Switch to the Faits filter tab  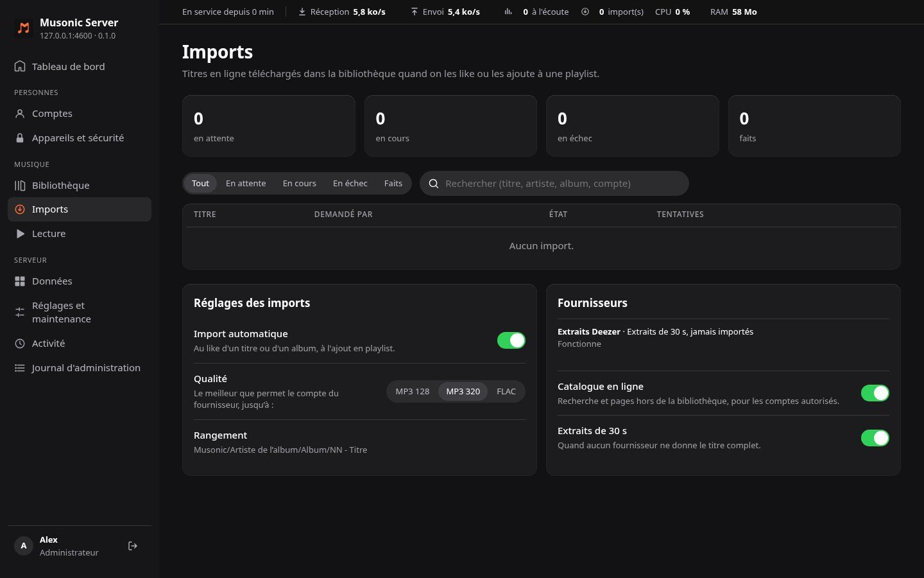393,184
